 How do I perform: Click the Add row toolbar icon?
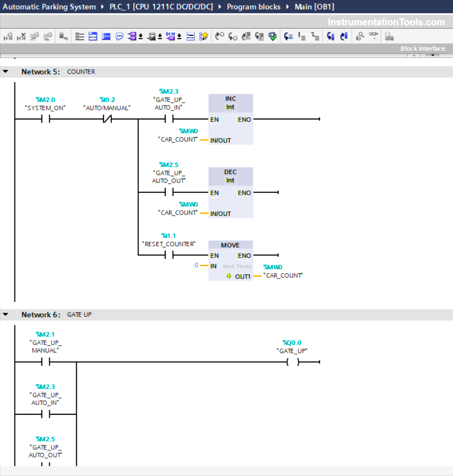(48, 37)
